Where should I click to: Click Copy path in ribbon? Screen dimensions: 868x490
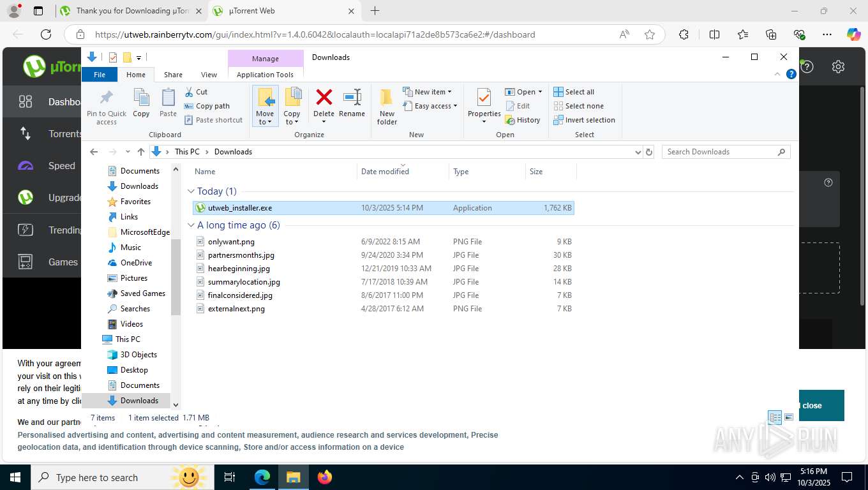point(207,106)
